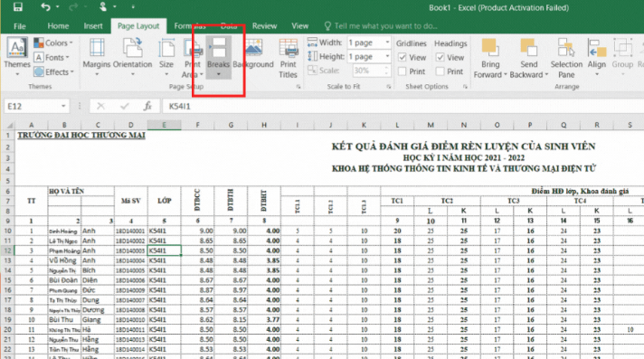Screen dimensions: 644x359
Task: Click the name cell Bùi Đoàn
Action: (64, 280)
